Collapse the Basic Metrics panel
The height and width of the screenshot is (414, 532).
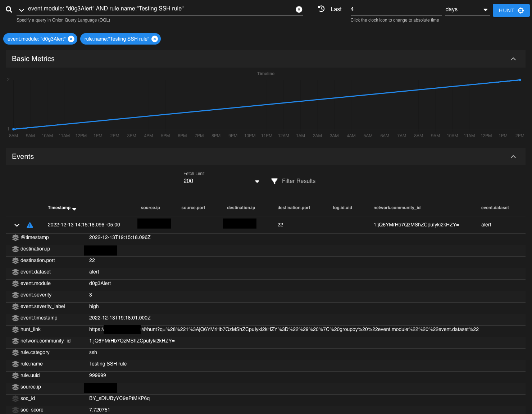(x=513, y=59)
